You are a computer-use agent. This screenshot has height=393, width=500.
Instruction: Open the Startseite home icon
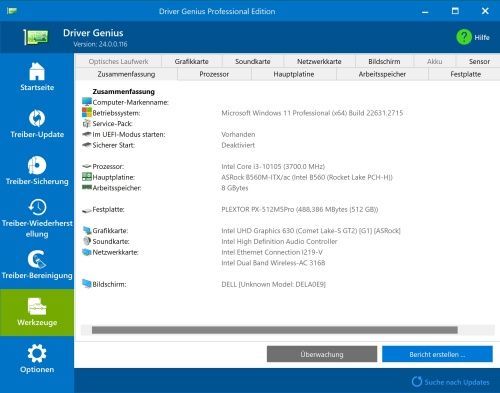click(x=37, y=71)
